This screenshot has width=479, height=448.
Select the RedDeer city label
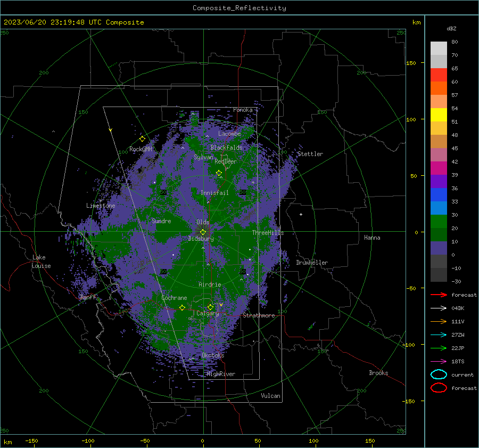click(x=226, y=161)
